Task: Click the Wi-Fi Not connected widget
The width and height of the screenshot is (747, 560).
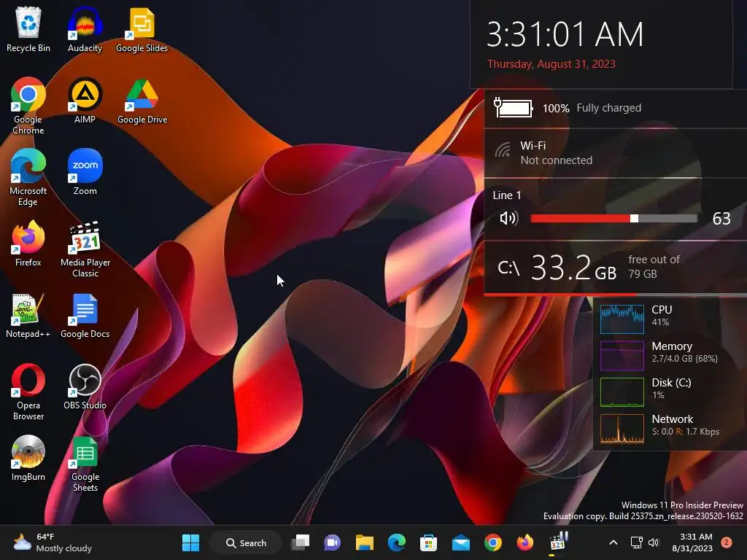Action: pos(616,153)
